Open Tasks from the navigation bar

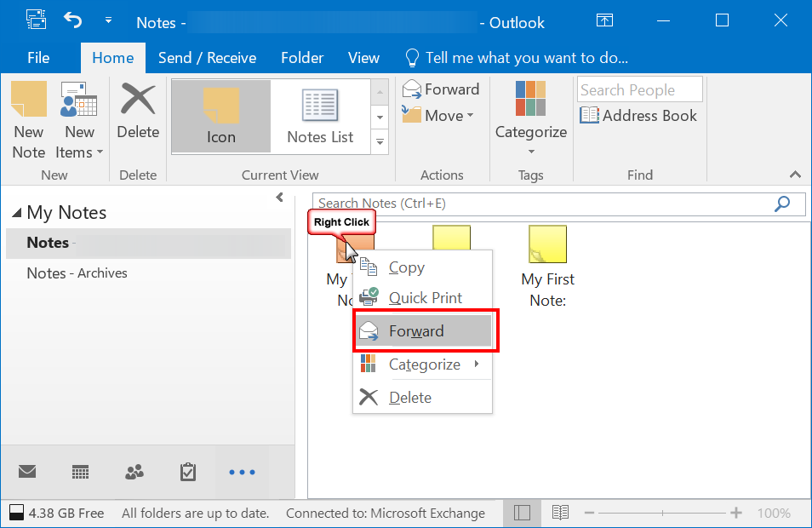(x=188, y=471)
